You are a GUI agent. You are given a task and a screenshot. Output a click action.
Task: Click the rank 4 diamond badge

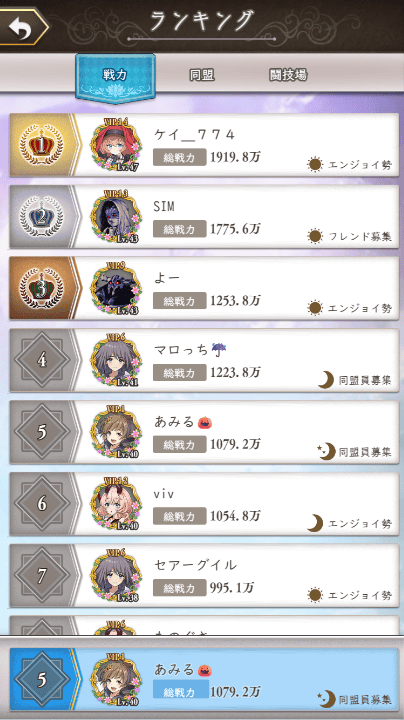tap(42, 360)
